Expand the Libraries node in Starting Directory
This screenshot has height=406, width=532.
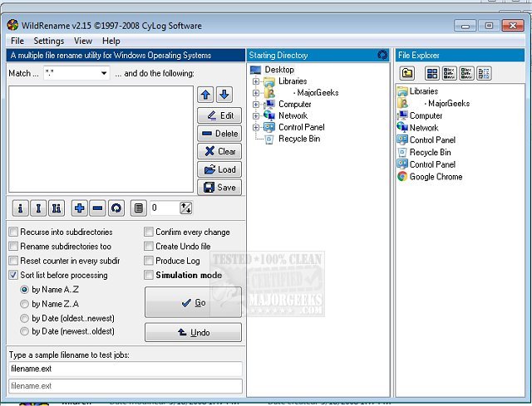tap(257, 81)
